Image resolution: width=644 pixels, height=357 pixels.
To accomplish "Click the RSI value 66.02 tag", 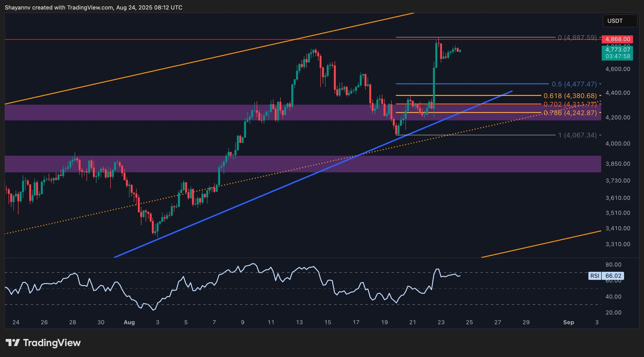I will coord(613,276).
